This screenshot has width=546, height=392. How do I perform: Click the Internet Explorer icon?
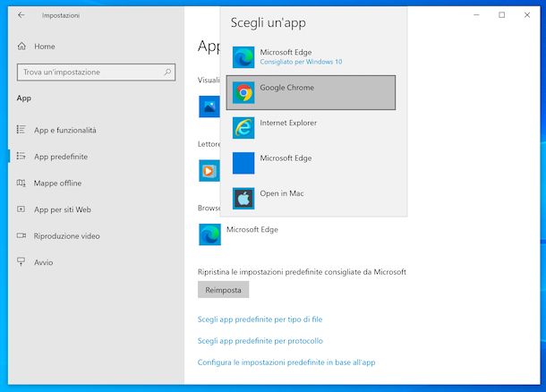(243, 128)
